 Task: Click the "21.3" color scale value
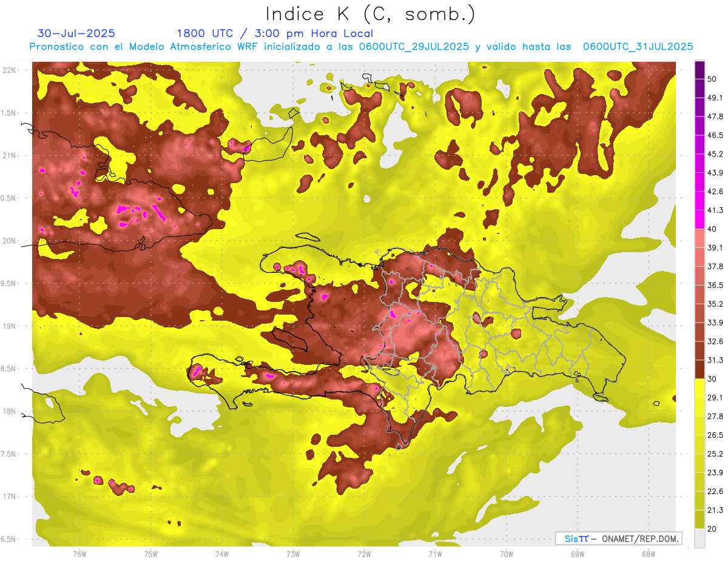tap(715, 510)
